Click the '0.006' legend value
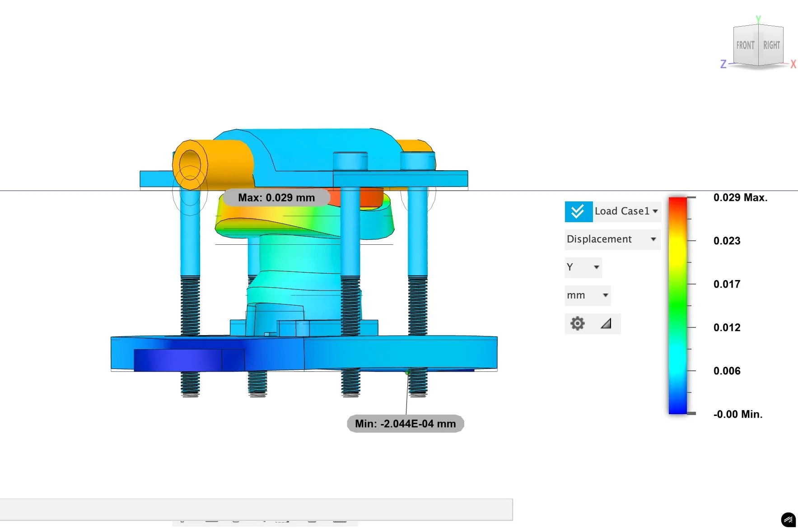Viewport: 798px width, 532px height. pyautogui.click(x=727, y=371)
